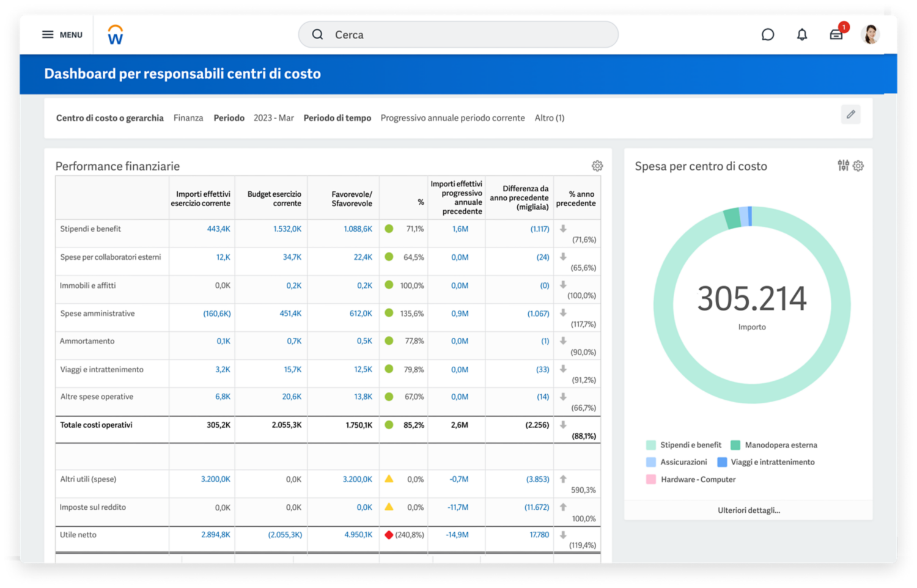The image size is (917, 588).
Task: Expand the Altro (1) filter
Action: 549,118
